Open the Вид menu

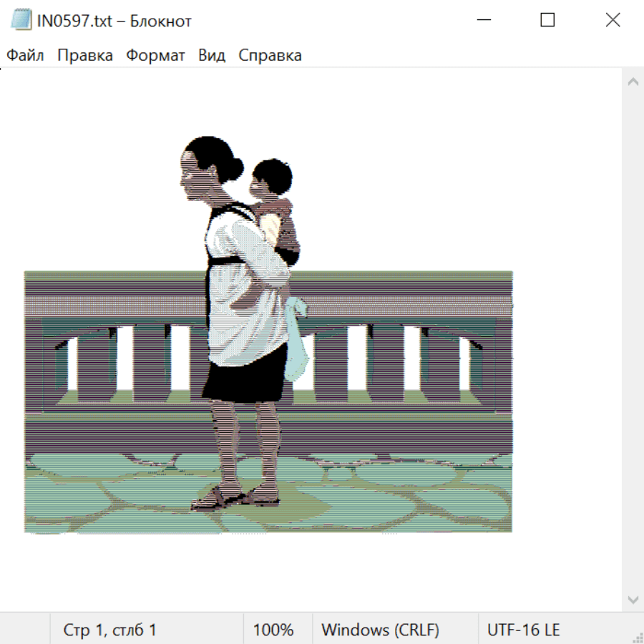click(x=211, y=56)
